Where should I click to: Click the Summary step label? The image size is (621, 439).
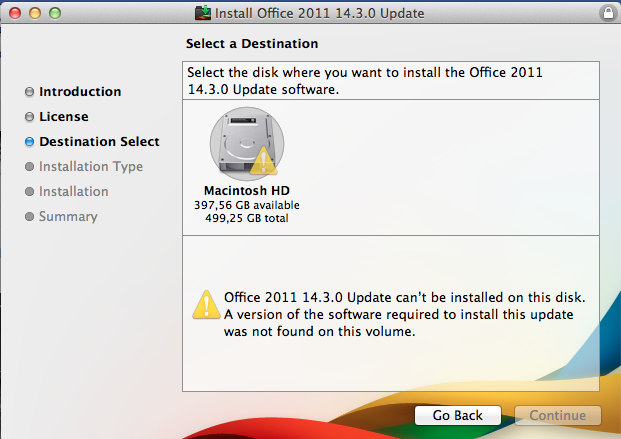click(x=68, y=217)
